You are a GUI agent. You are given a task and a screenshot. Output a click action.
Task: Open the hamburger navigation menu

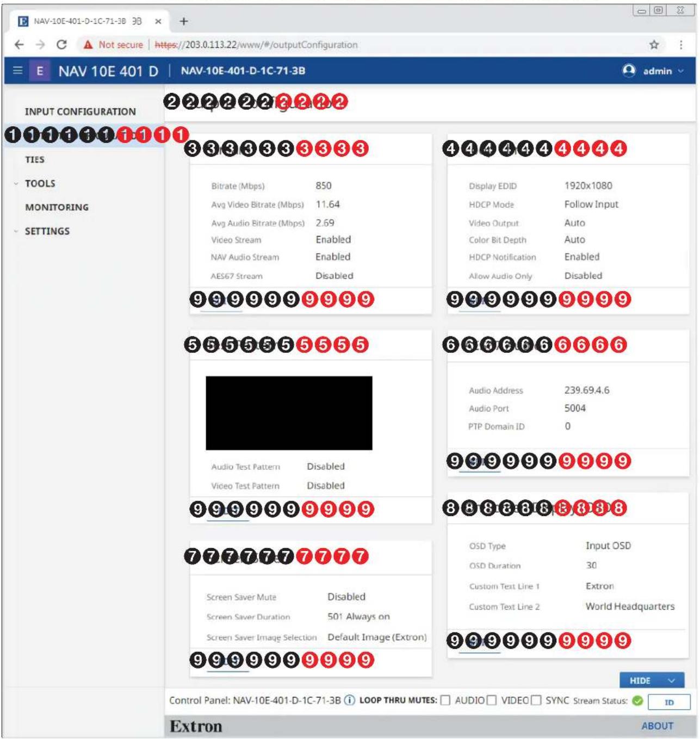(17, 71)
